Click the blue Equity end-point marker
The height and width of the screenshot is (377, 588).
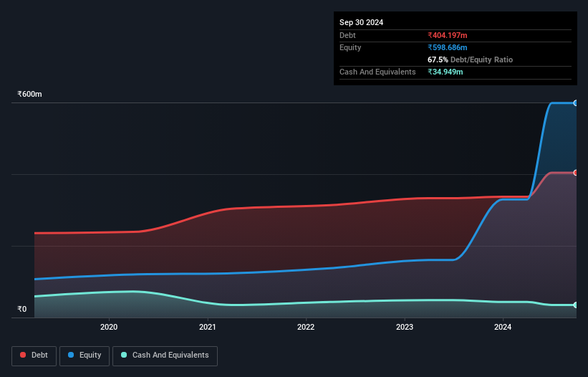576,102
